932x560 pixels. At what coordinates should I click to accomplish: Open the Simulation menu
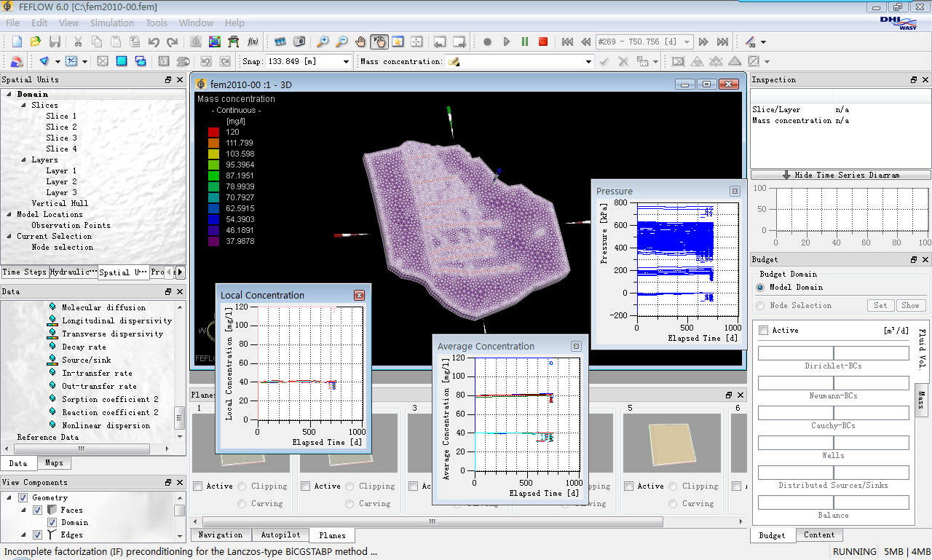pyautogui.click(x=112, y=23)
